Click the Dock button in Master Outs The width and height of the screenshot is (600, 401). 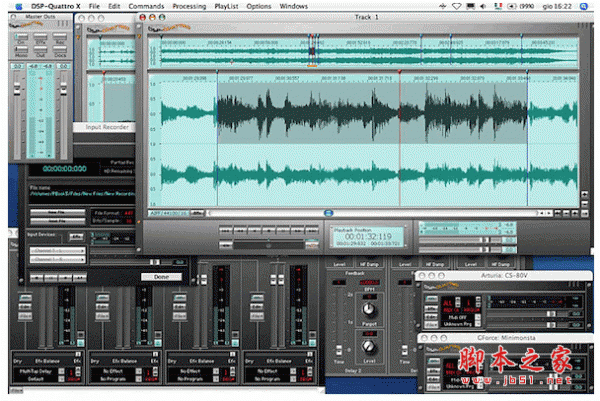[x=60, y=49]
